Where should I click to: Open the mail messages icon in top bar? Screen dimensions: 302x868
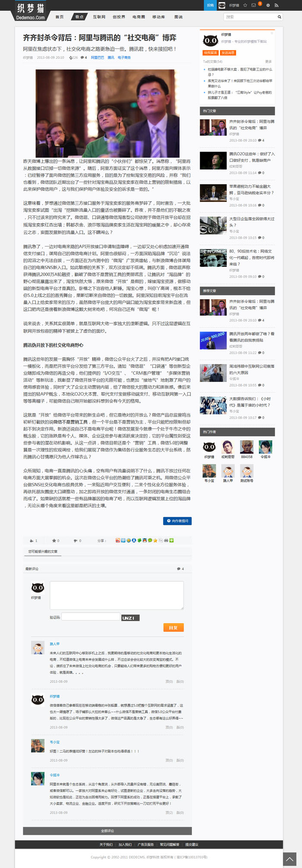pyautogui.click(x=253, y=5)
